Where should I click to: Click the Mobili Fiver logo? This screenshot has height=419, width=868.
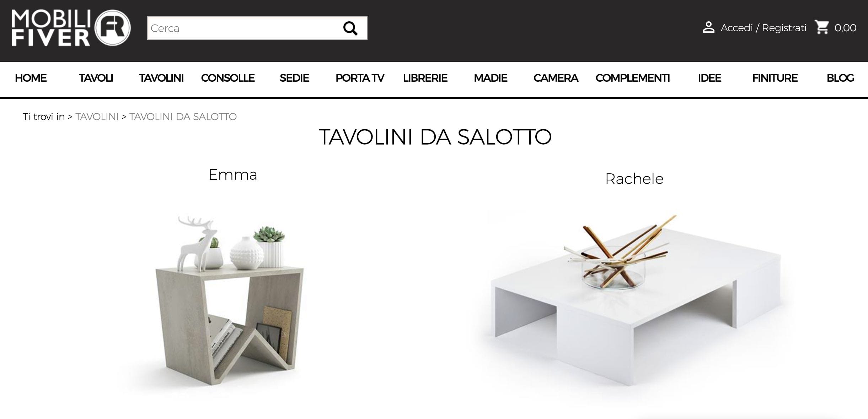pos(71,28)
